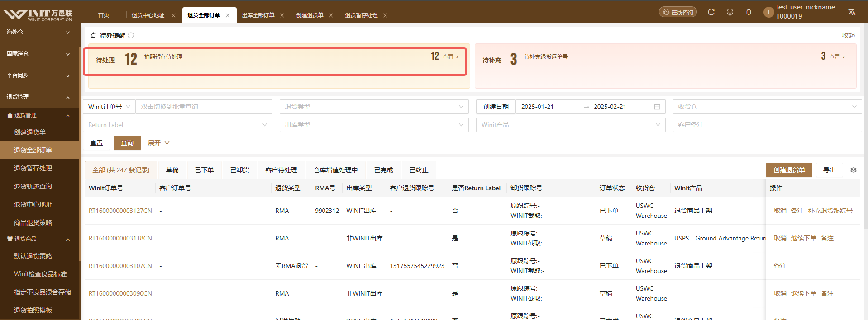Select the 客户待处理 status tab
This screenshot has width=868, height=320.
(281, 170)
